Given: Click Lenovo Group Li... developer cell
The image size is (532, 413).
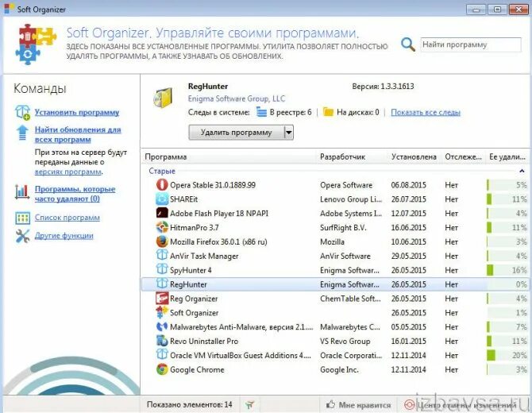Looking at the screenshot, I should tap(351, 199).
